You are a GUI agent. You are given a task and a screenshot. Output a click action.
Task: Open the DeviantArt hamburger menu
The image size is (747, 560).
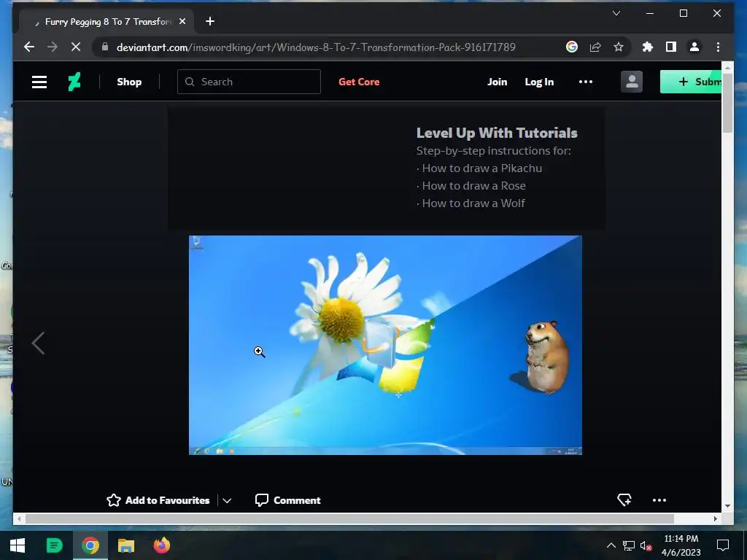39,82
